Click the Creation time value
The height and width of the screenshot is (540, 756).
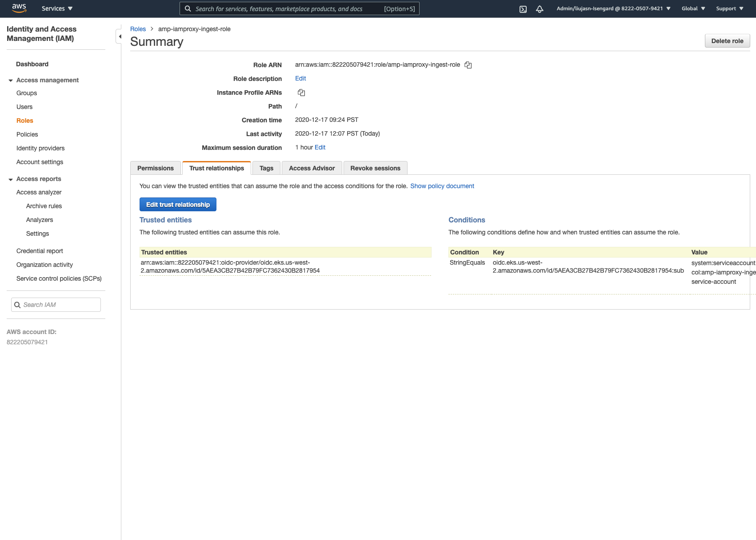point(327,120)
